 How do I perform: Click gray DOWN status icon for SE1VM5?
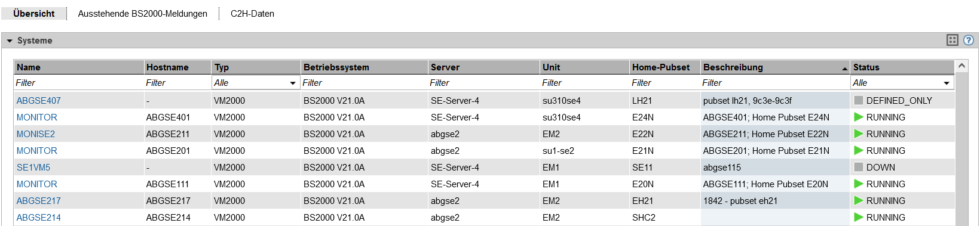(x=859, y=167)
